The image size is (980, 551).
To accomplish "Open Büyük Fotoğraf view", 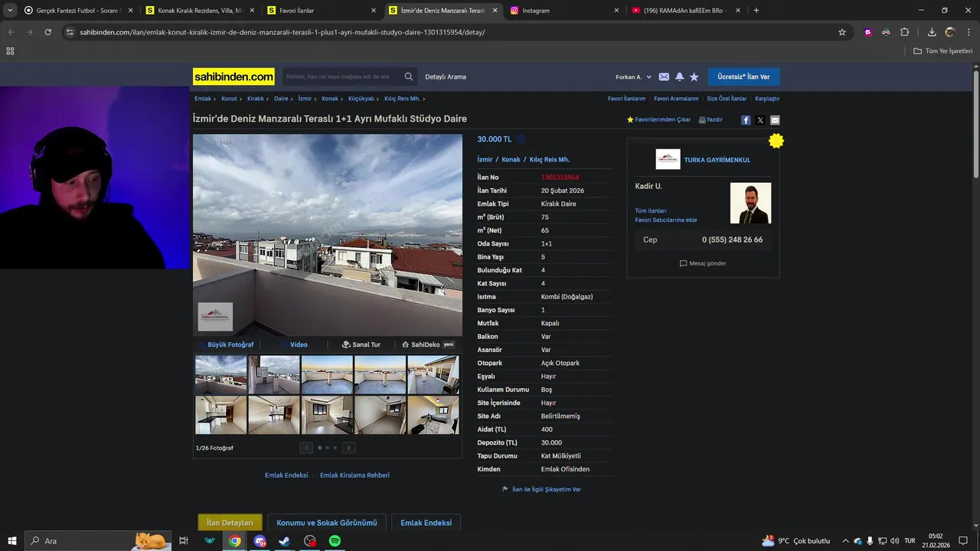I will click(227, 344).
